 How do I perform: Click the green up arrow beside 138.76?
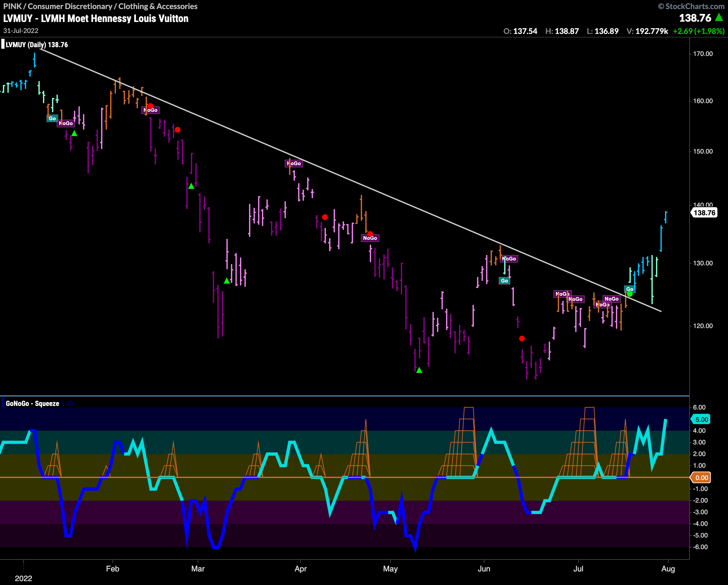coord(719,17)
